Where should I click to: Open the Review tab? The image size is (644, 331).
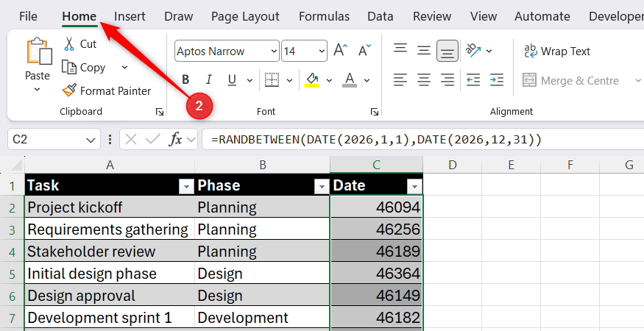point(431,16)
